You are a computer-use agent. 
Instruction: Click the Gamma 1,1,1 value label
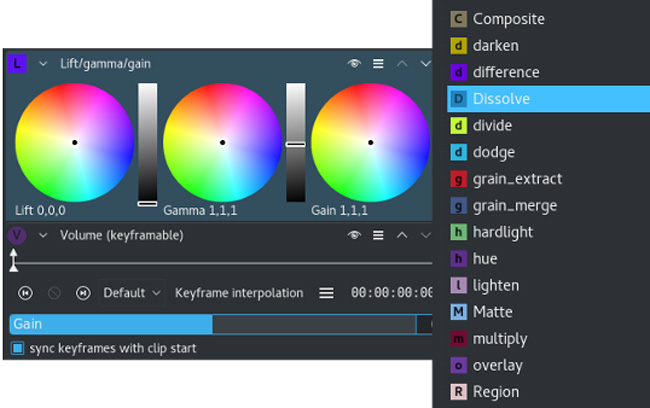point(200,211)
